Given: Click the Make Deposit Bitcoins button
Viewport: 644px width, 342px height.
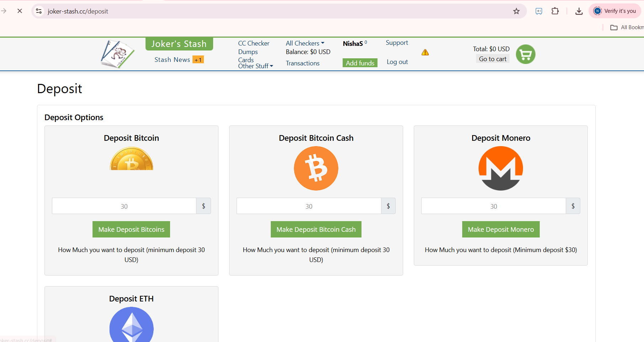Looking at the screenshot, I should 131,229.
